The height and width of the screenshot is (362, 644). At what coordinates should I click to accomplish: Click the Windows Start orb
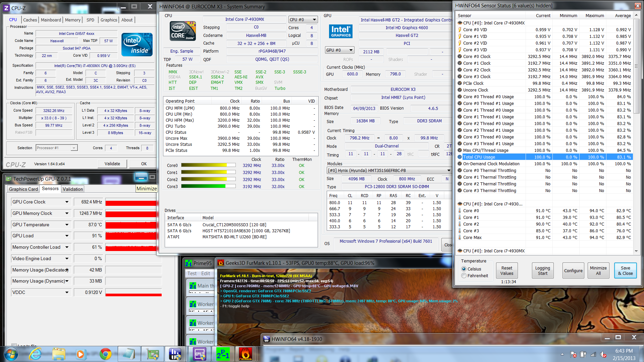point(11,354)
